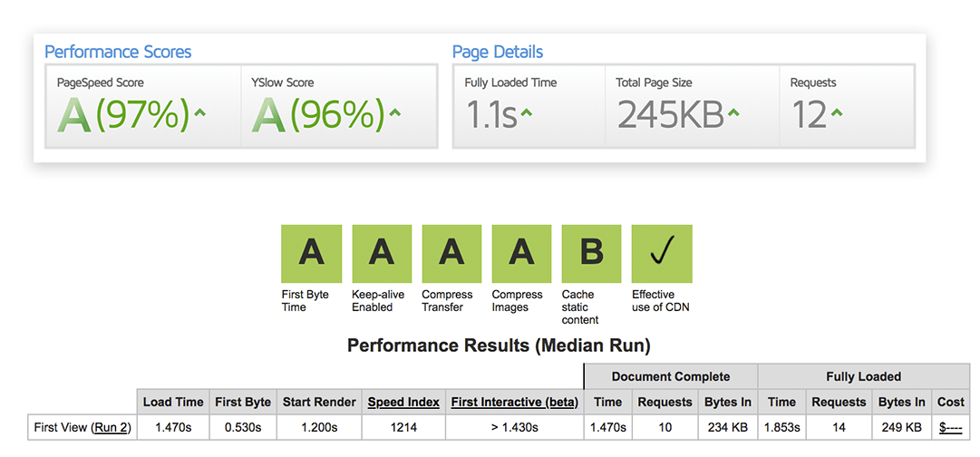Viewport: 980px width, 457px height.
Task: Click the Keep-alive Enabled grade A tile
Action: coord(382,253)
